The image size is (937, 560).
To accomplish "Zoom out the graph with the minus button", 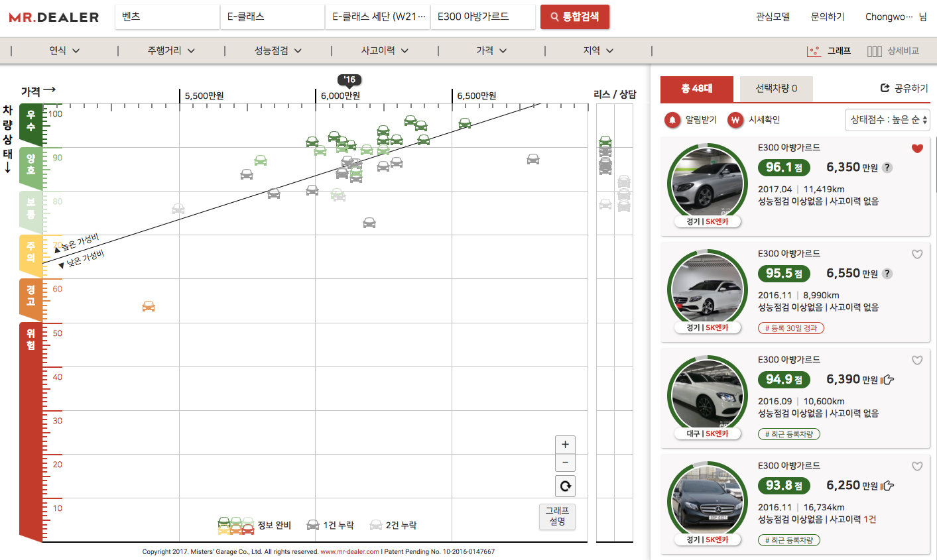I will coord(565,463).
